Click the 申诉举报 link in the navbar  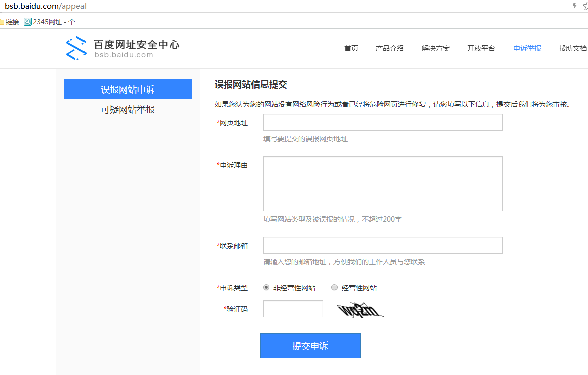[527, 48]
